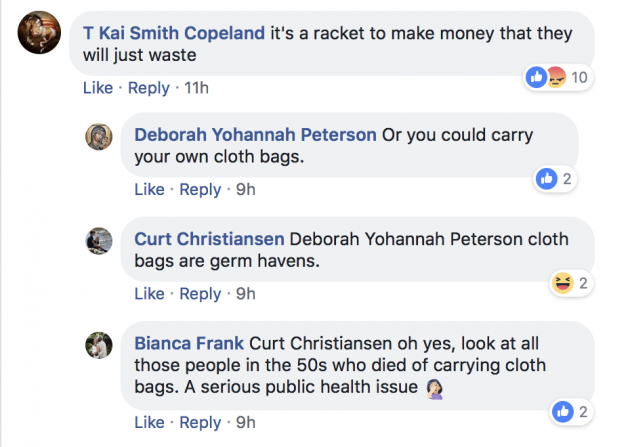Open Curt Christiansen's avatar picture

click(x=100, y=241)
